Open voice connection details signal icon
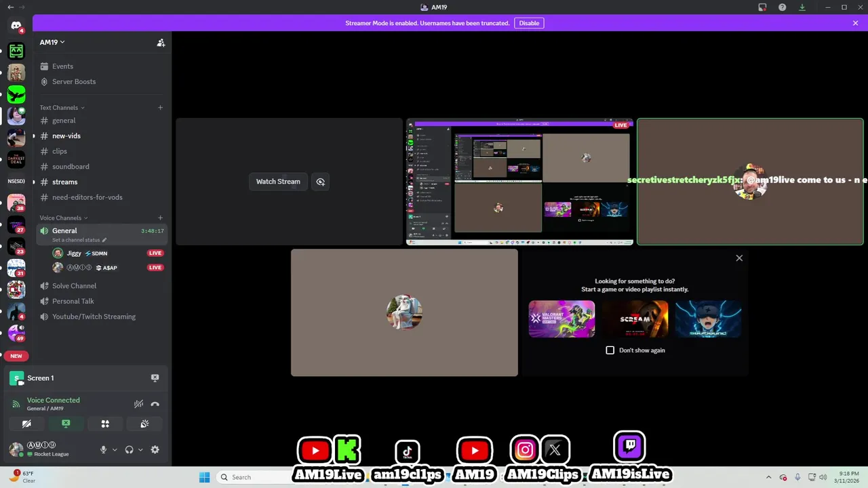Image resolution: width=868 pixels, height=488 pixels. click(16, 404)
